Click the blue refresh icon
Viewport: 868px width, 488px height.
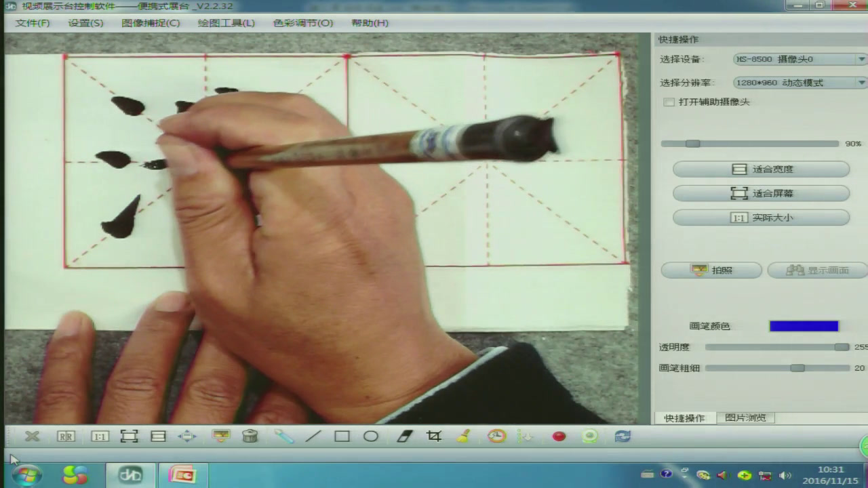[622, 436]
